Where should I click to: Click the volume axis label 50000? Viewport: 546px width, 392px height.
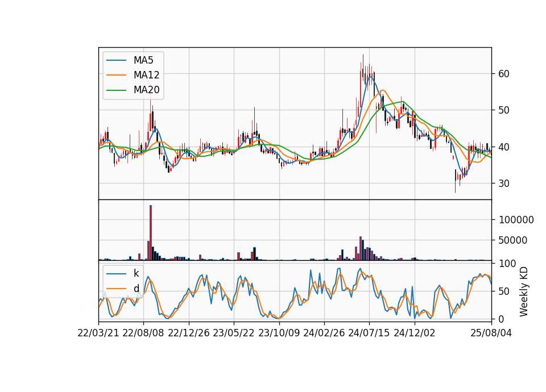[x=513, y=240]
